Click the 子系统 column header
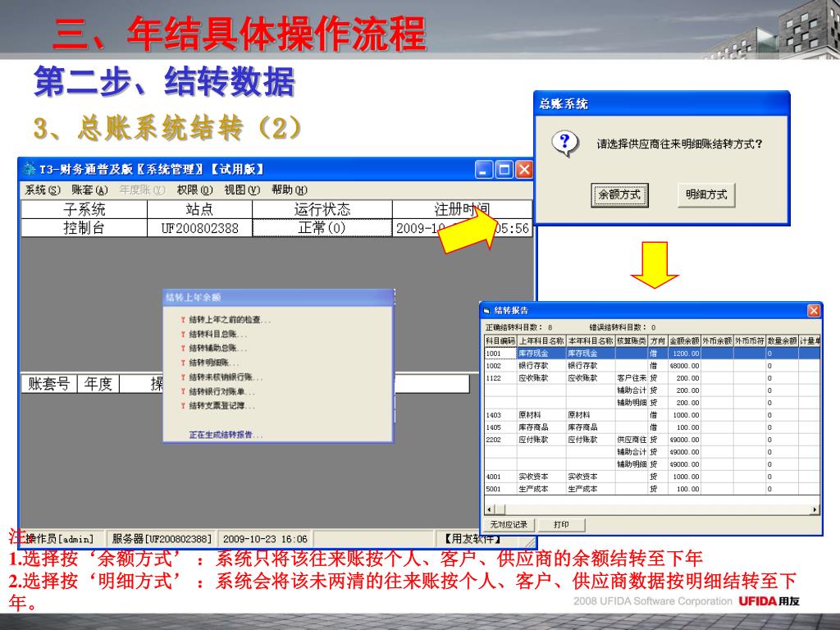This screenshot has width=840, height=630. (x=84, y=209)
